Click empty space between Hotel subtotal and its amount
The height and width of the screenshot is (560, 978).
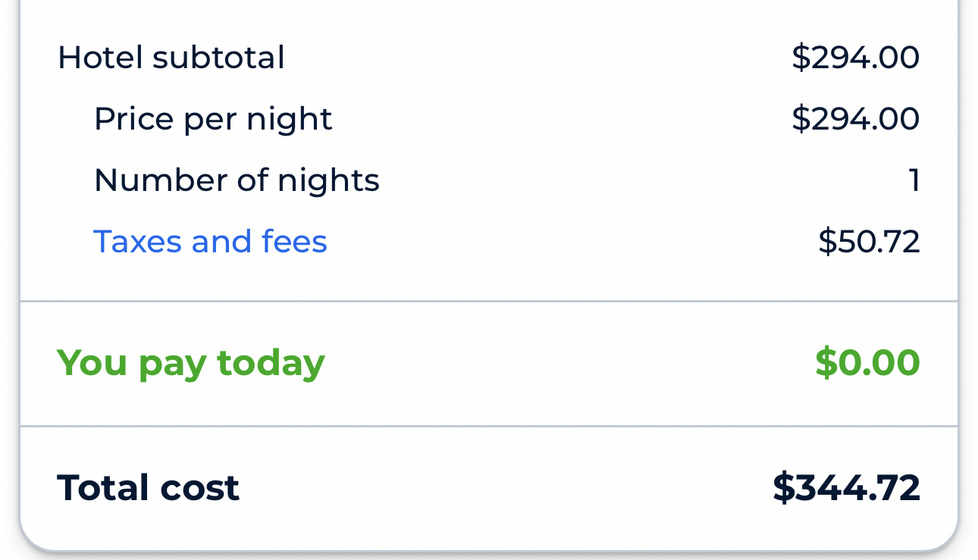531,58
